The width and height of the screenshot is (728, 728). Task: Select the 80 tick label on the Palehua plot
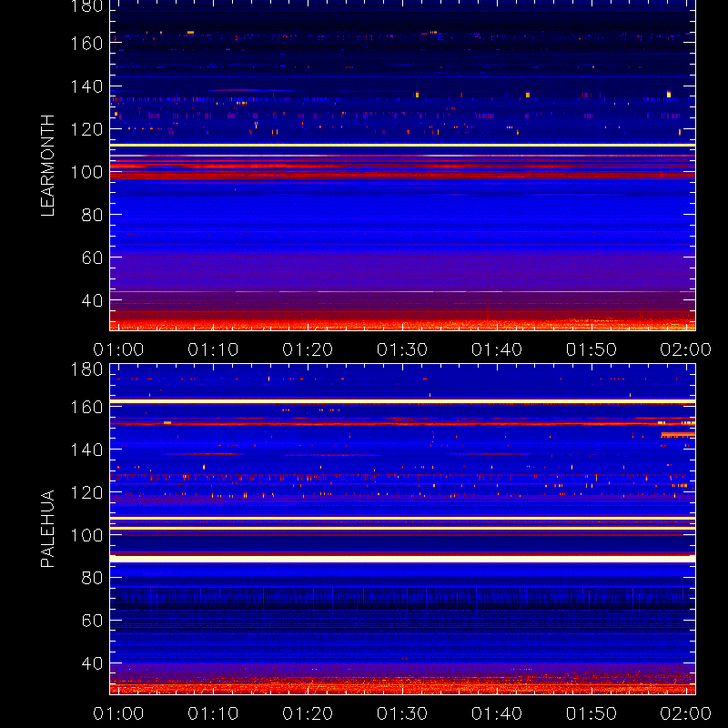[92, 578]
